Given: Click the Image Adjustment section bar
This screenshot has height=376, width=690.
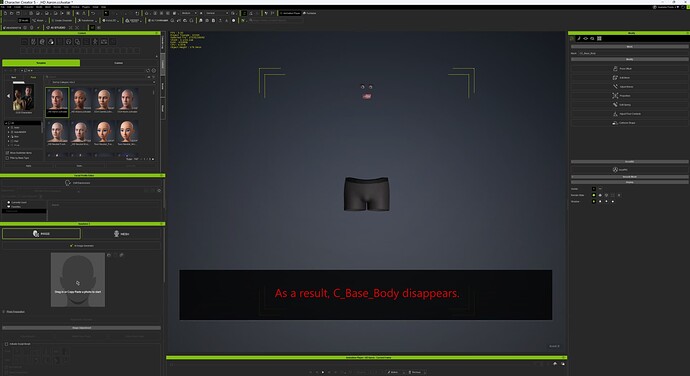Looking at the screenshot, I should [81, 328].
